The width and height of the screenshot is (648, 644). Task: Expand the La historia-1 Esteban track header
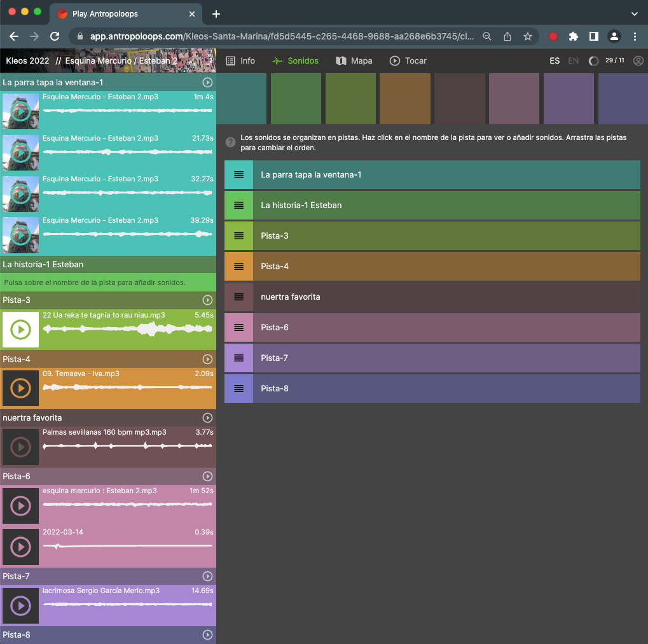coord(43,265)
